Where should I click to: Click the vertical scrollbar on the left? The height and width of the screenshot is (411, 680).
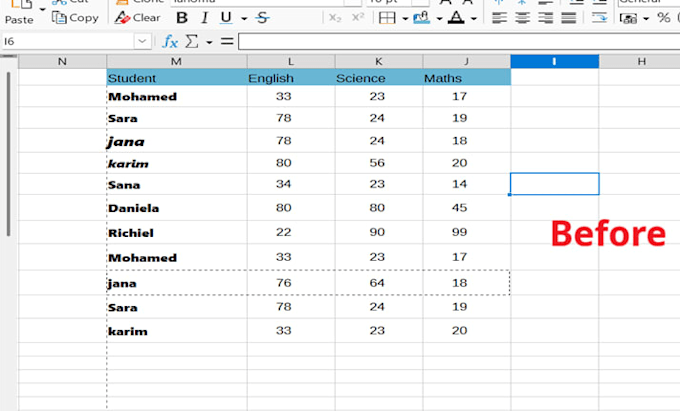click(8, 154)
